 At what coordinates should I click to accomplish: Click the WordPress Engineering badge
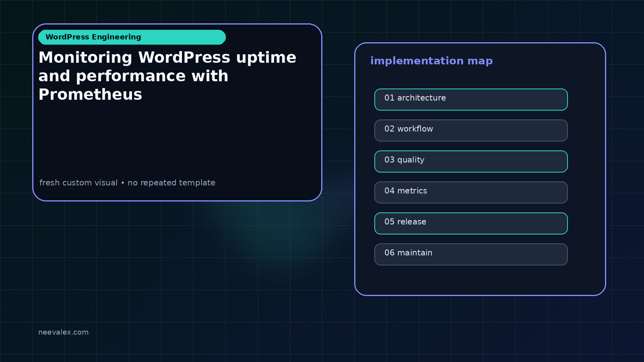[x=132, y=37]
